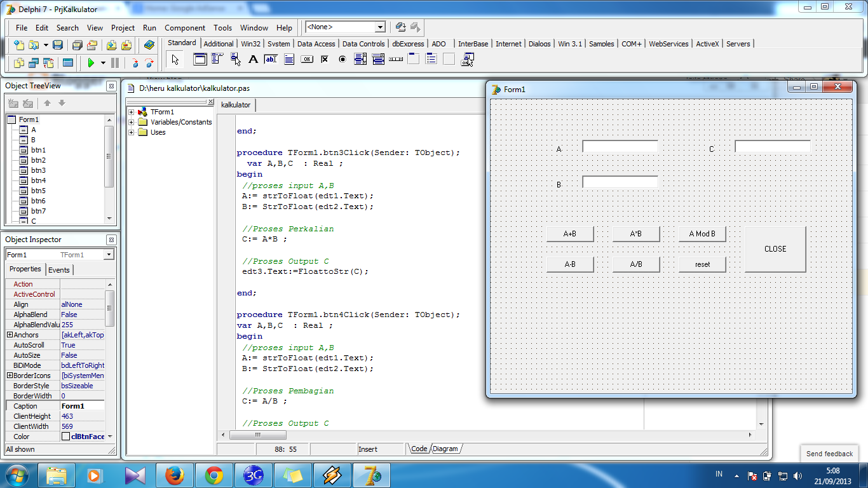Pick the RadioButton component from the palette
Screen dimensions: 868x488
(342, 60)
